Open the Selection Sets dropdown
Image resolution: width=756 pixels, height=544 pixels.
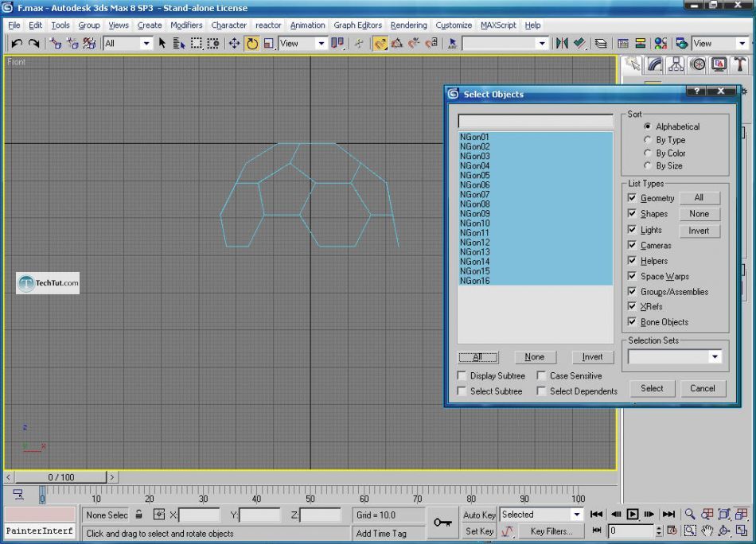(x=714, y=357)
